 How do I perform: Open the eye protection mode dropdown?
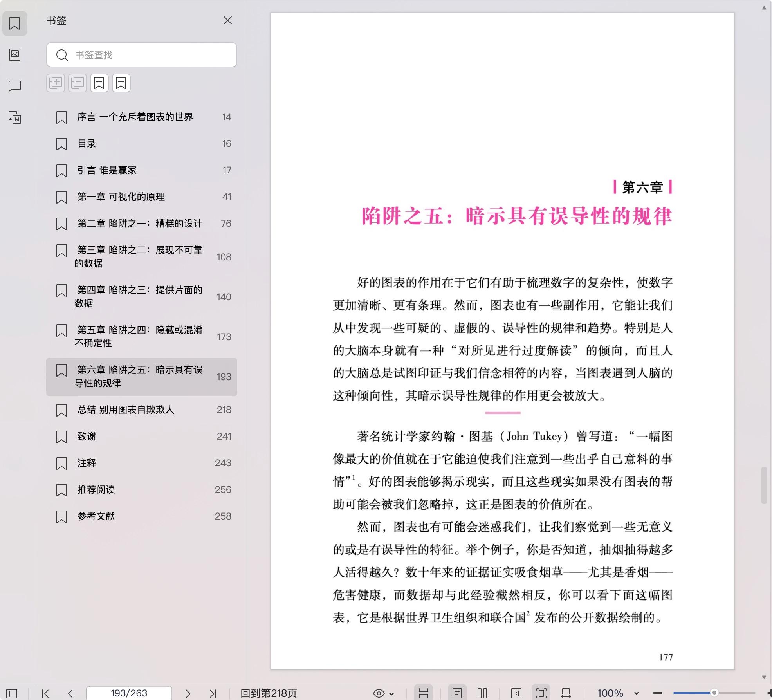383,693
